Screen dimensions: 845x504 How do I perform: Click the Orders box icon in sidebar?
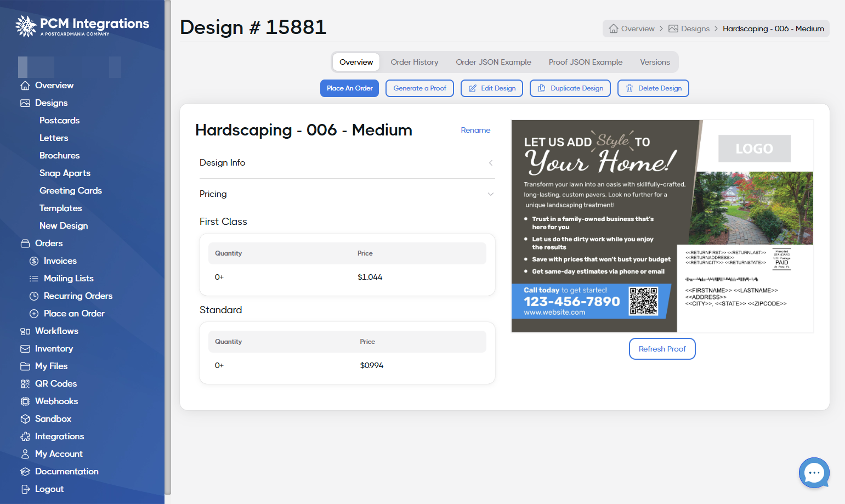[25, 243]
